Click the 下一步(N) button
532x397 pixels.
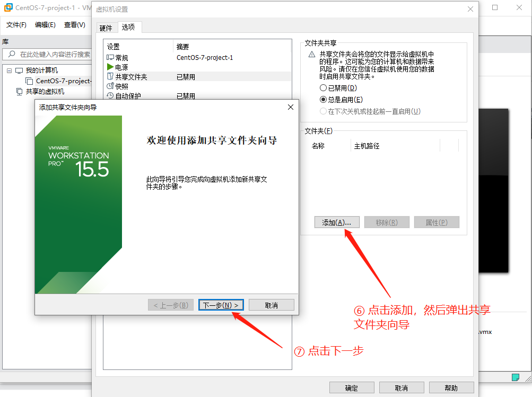coord(220,304)
